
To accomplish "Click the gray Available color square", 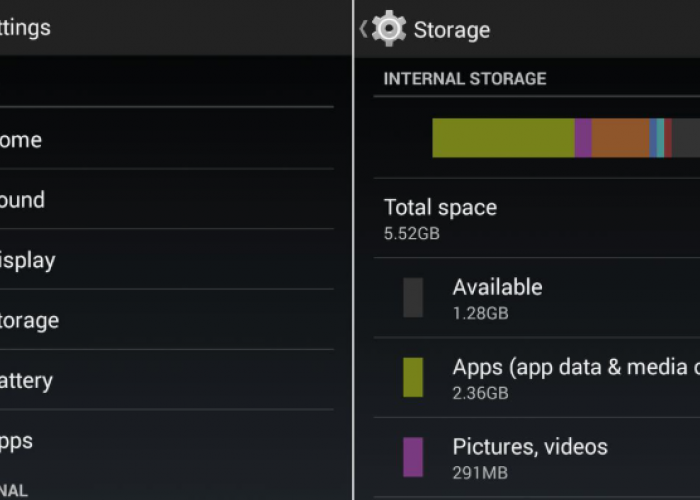I will 413,298.
